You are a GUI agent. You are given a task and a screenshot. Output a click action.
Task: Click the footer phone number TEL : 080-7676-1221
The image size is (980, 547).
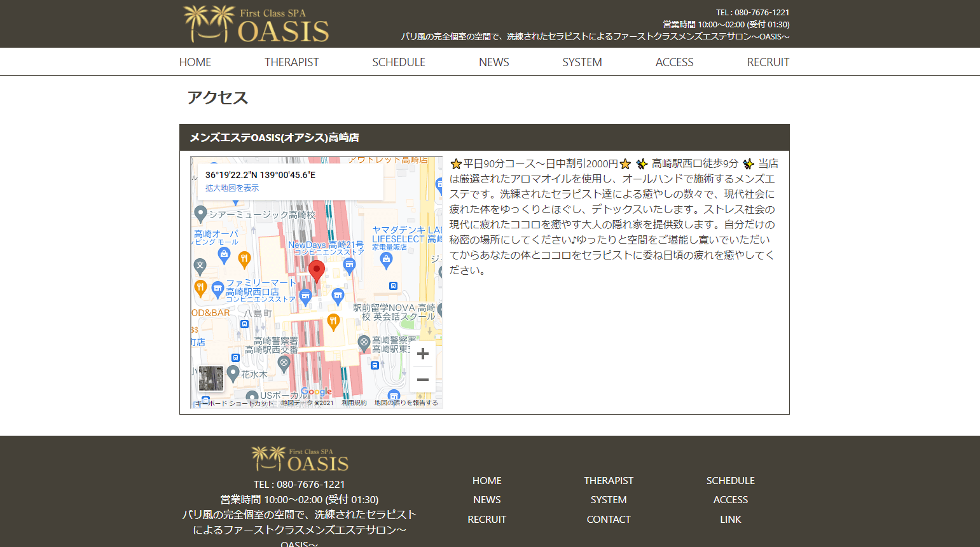click(x=299, y=485)
